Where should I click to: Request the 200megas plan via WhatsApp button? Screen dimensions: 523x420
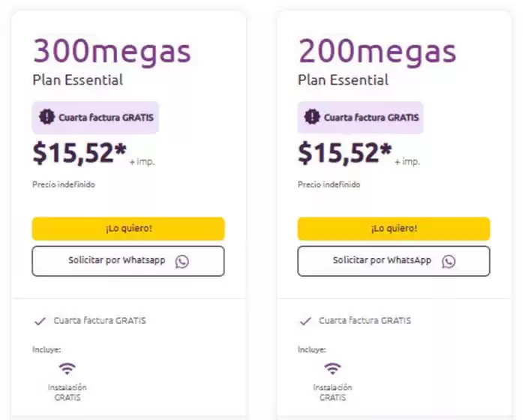(x=393, y=261)
